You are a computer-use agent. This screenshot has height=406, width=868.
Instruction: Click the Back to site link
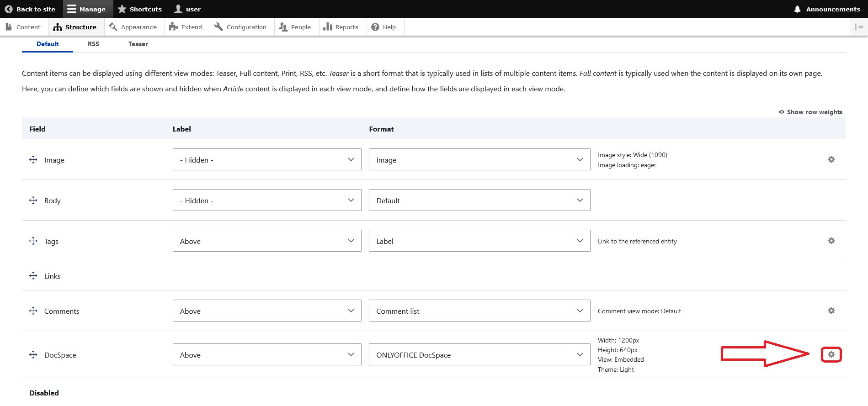(x=30, y=9)
